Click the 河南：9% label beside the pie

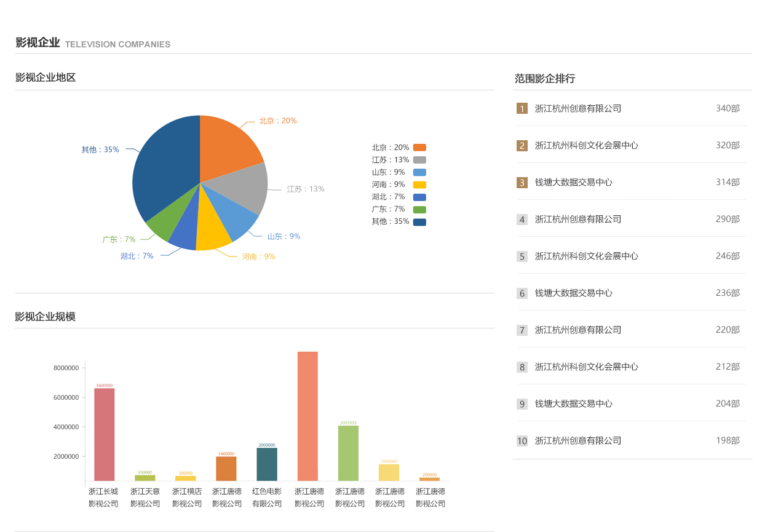(258, 256)
